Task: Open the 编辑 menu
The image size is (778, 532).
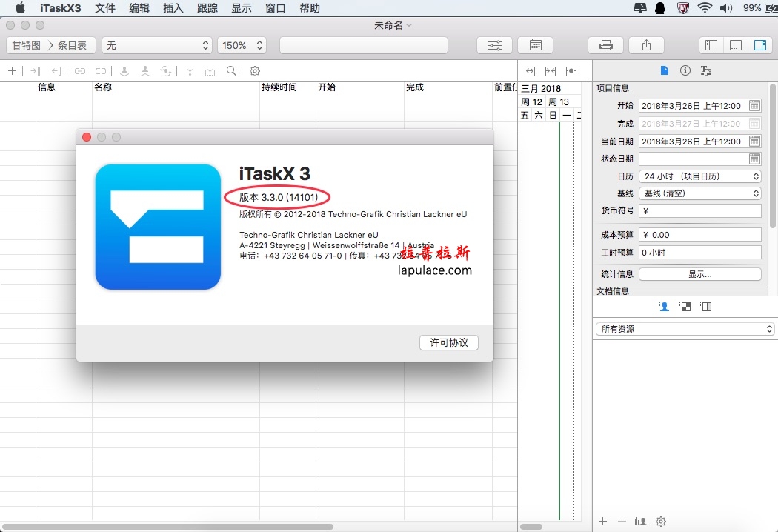Action: pos(139,8)
